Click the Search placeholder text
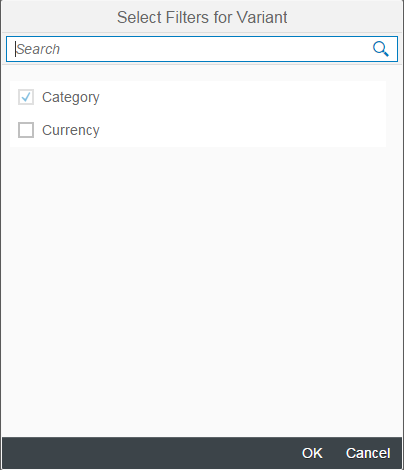The height and width of the screenshot is (470, 404). point(38,49)
